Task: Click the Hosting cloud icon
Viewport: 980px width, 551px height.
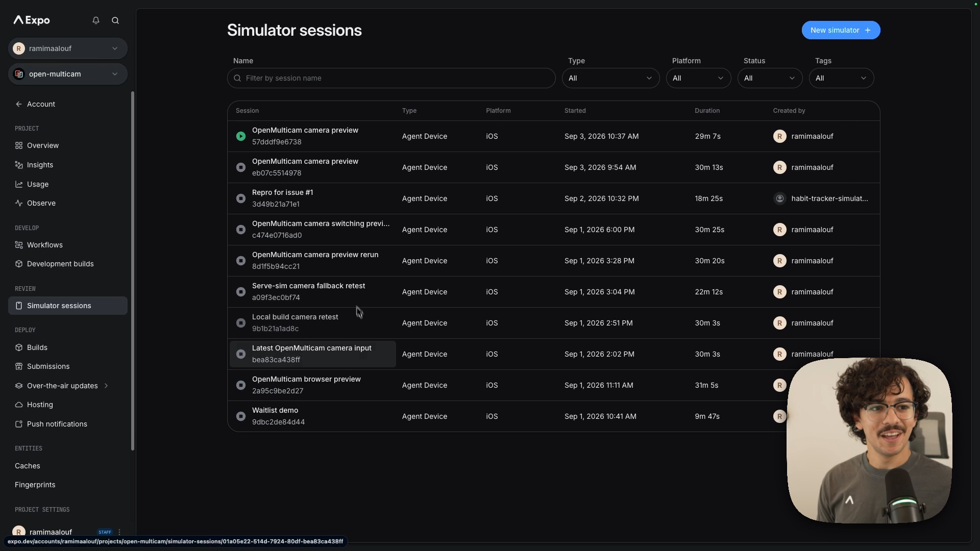Action: pos(19,405)
